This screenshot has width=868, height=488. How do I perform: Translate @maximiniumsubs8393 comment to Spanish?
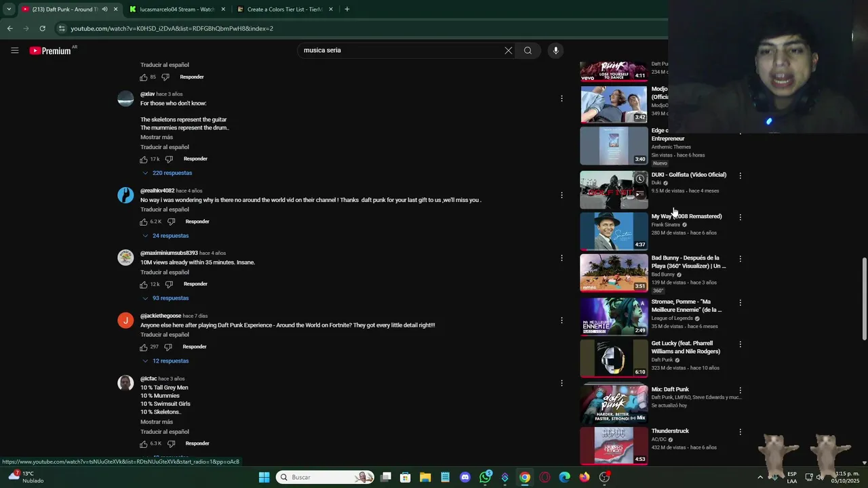165,272
